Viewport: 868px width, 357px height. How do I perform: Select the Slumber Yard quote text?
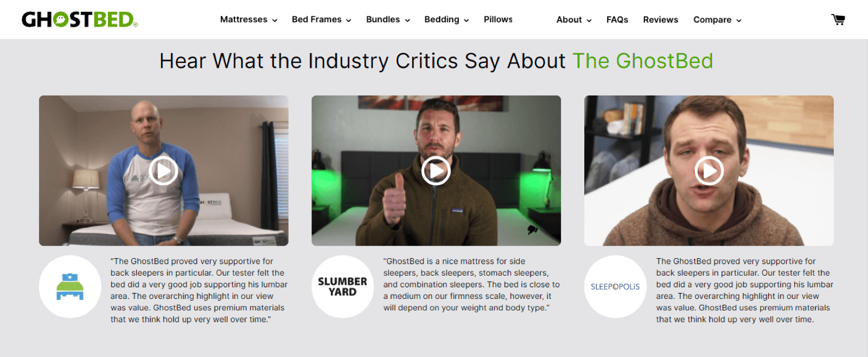(x=471, y=284)
